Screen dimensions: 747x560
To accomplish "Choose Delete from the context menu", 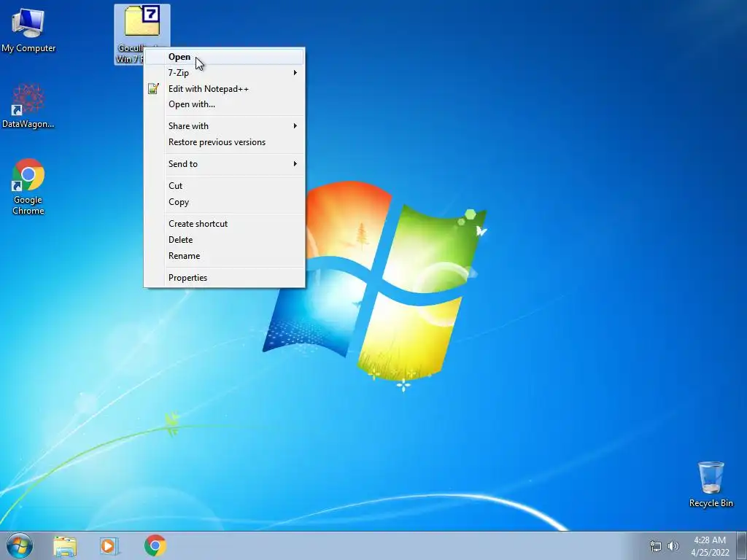I will click(x=224, y=240).
